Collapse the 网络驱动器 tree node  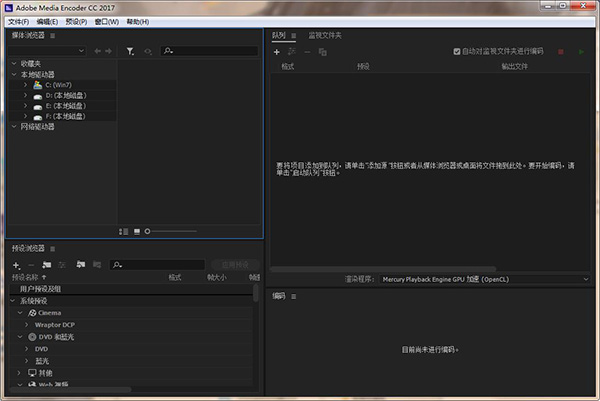click(x=14, y=127)
